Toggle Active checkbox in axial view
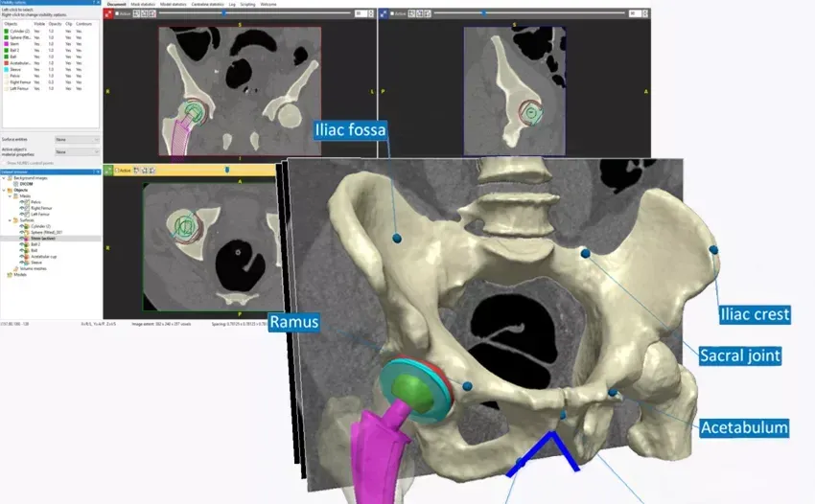 tap(117, 171)
